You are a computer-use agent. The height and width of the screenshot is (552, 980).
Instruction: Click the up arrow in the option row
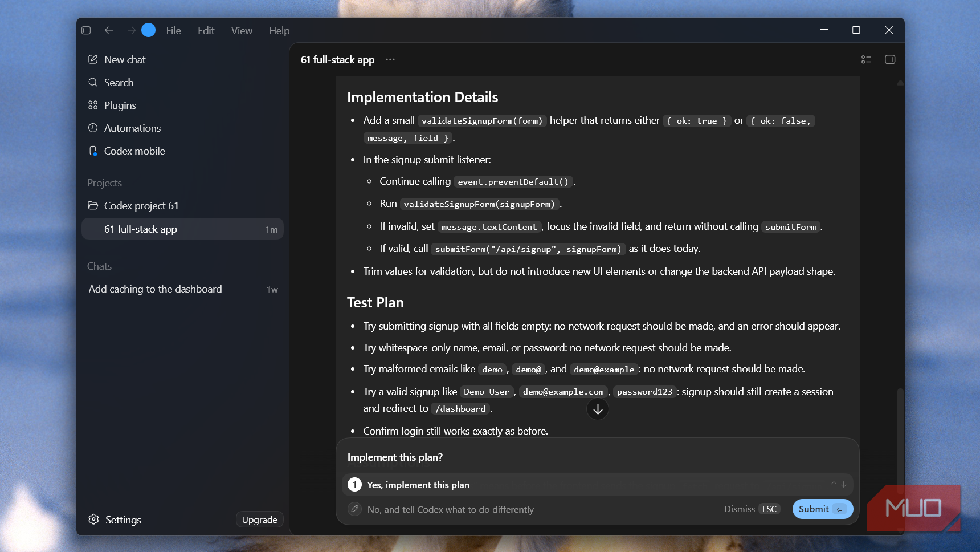point(834,485)
